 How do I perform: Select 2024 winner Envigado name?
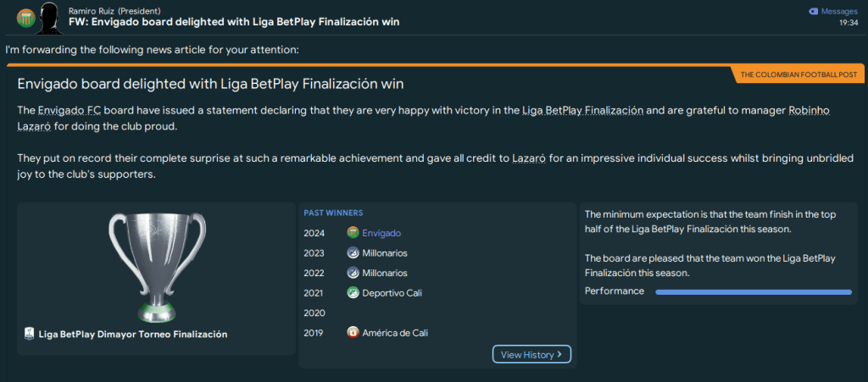point(381,233)
